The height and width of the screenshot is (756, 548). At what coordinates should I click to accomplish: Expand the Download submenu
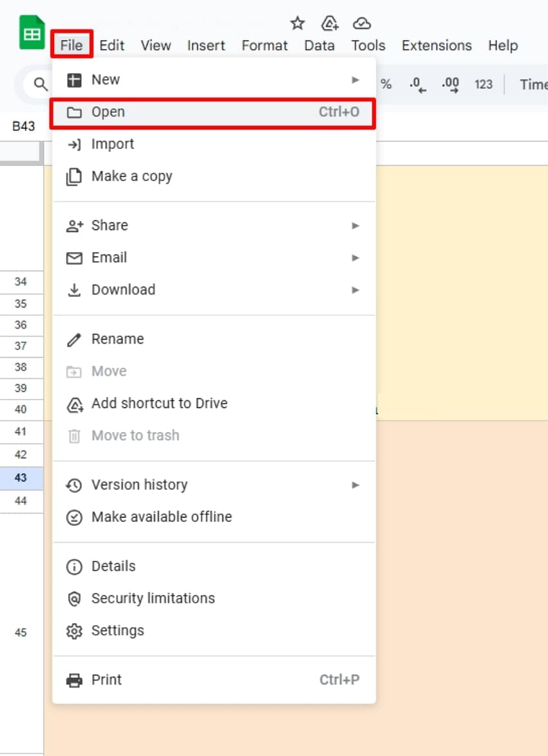pos(355,289)
